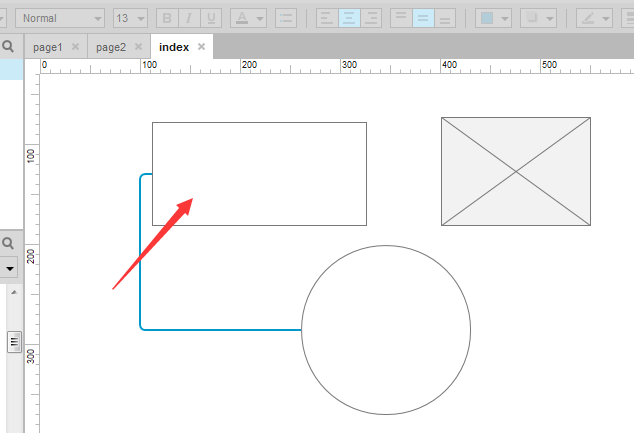Click the lower panel search icon
634x433 pixels.
[8, 243]
